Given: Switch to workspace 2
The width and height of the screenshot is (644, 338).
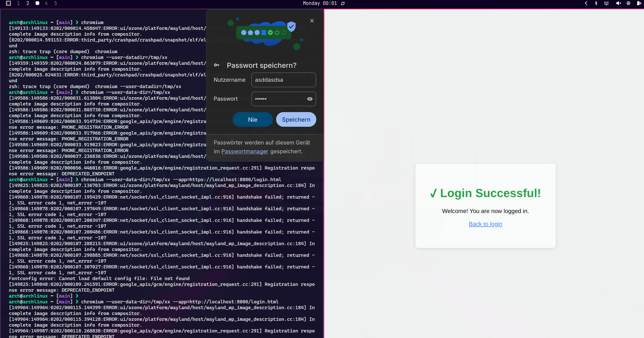Looking at the screenshot, I should click(28, 3).
